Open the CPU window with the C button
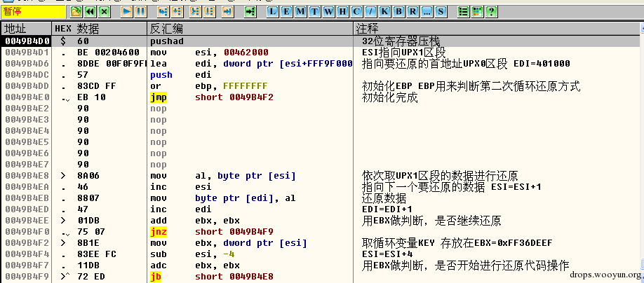 click(357, 12)
